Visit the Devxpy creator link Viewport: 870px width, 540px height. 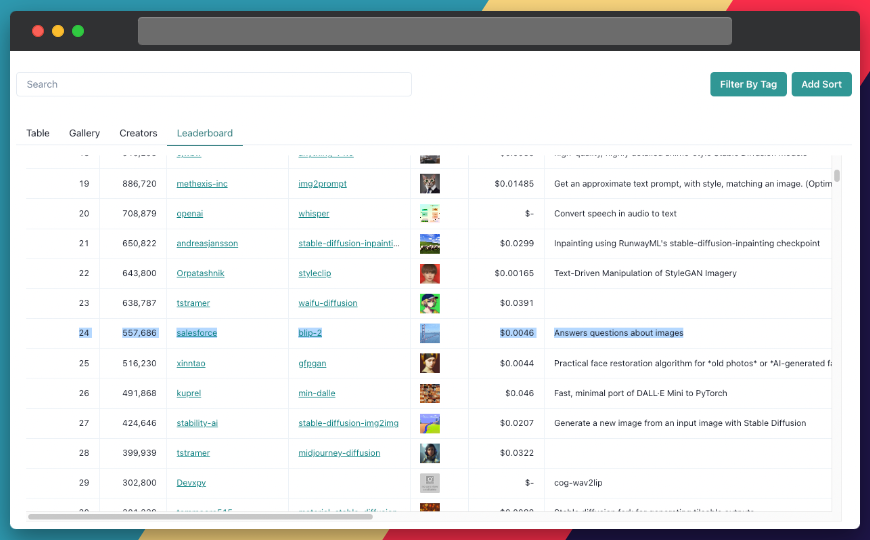coord(191,483)
